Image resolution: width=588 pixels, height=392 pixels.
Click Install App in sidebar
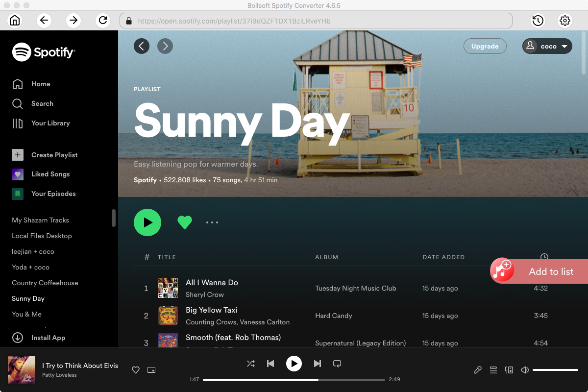coord(39,338)
